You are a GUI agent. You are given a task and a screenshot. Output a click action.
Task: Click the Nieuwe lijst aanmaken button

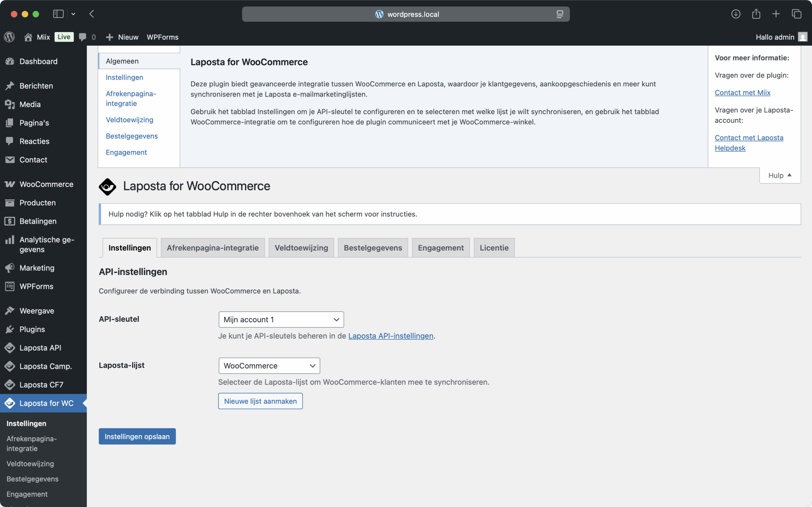tap(260, 401)
